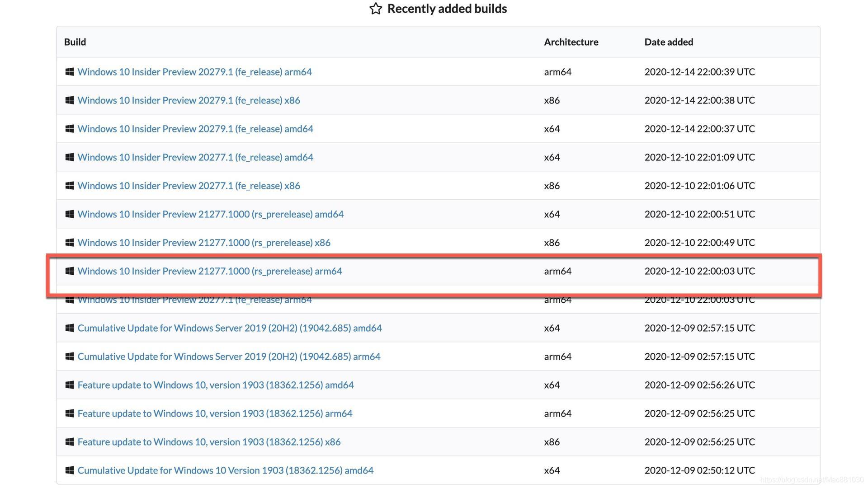Open Feature update 1903 18362.1256 x86 link
The width and height of the screenshot is (868, 488).
pyautogui.click(x=209, y=442)
